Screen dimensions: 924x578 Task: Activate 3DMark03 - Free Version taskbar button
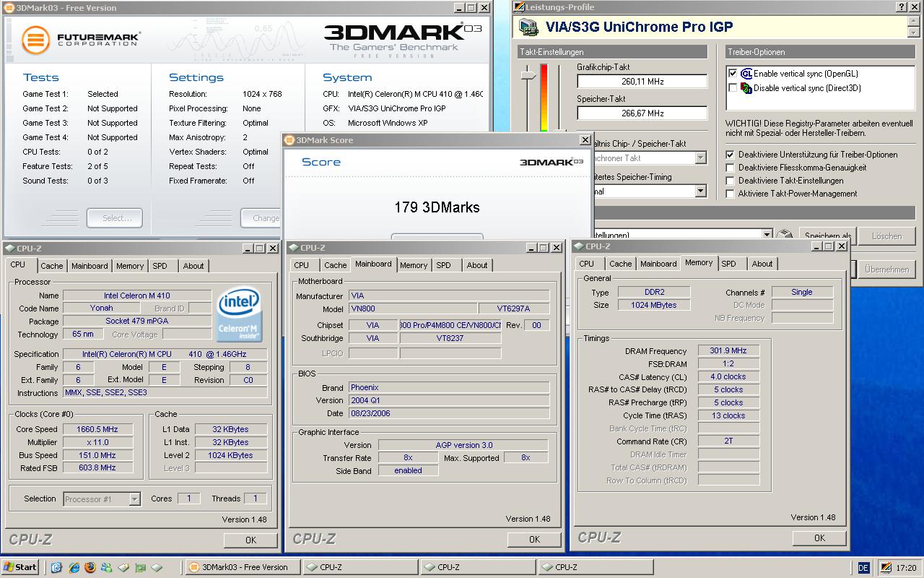[242, 567]
